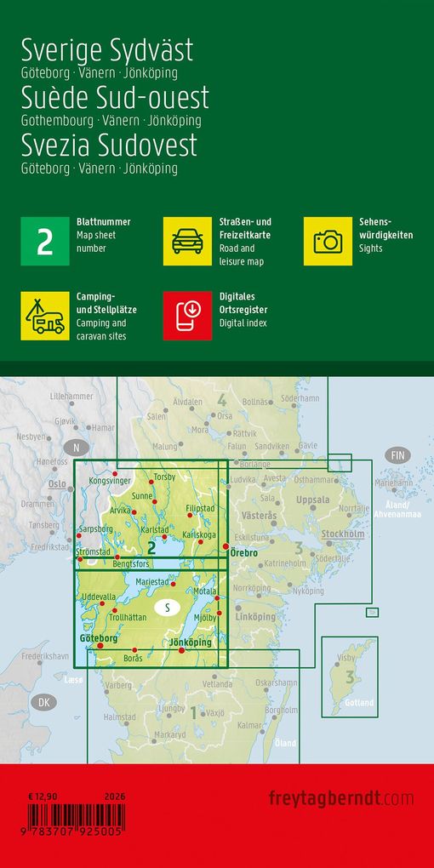The height and width of the screenshot is (868, 434).
Task: Click the yellow car road map icon
Action: pos(187,241)
